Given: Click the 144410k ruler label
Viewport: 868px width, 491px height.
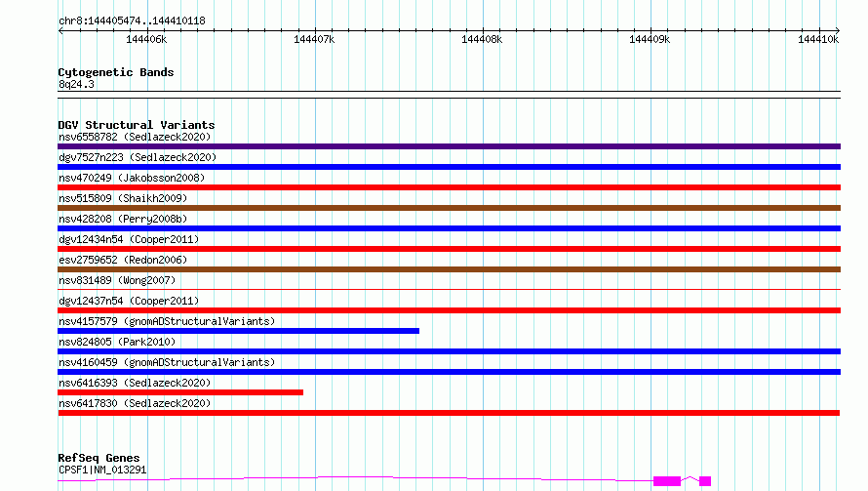Looking at the screenshot, I should coord(818,39).
